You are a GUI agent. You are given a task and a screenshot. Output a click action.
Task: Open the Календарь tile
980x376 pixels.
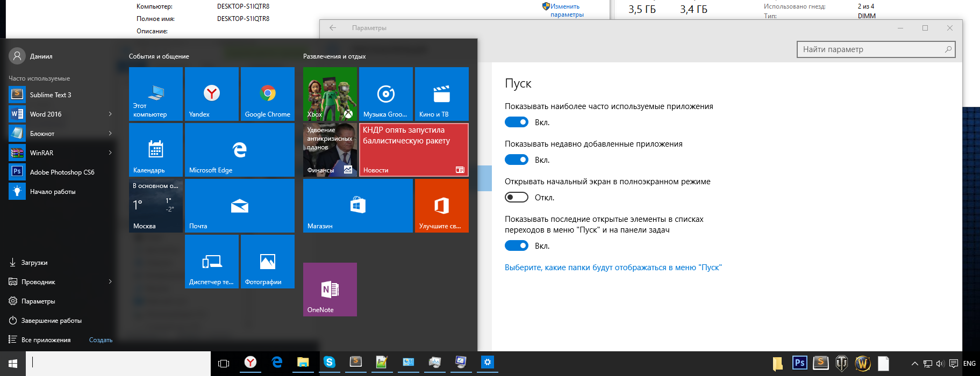coord(156,150)
